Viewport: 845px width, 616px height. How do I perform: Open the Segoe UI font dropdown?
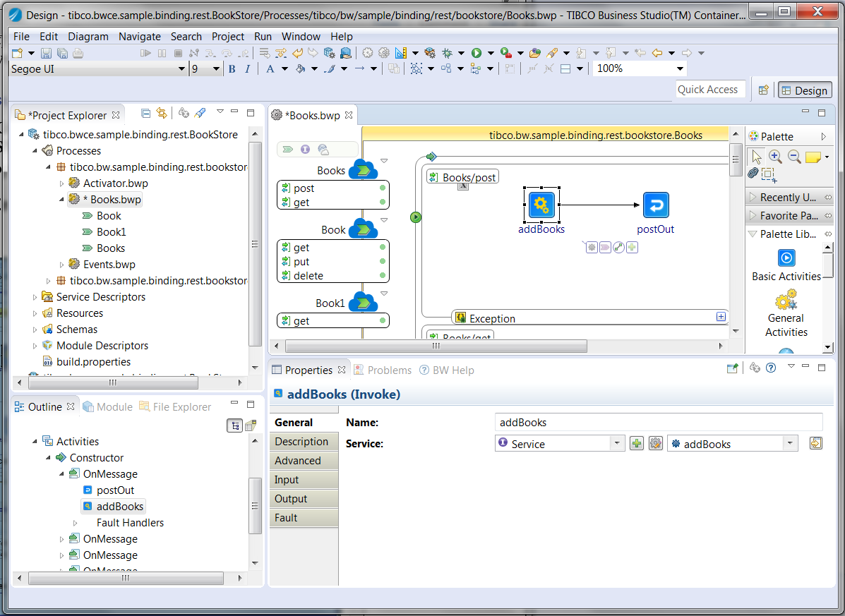click(x=181, y=69)
